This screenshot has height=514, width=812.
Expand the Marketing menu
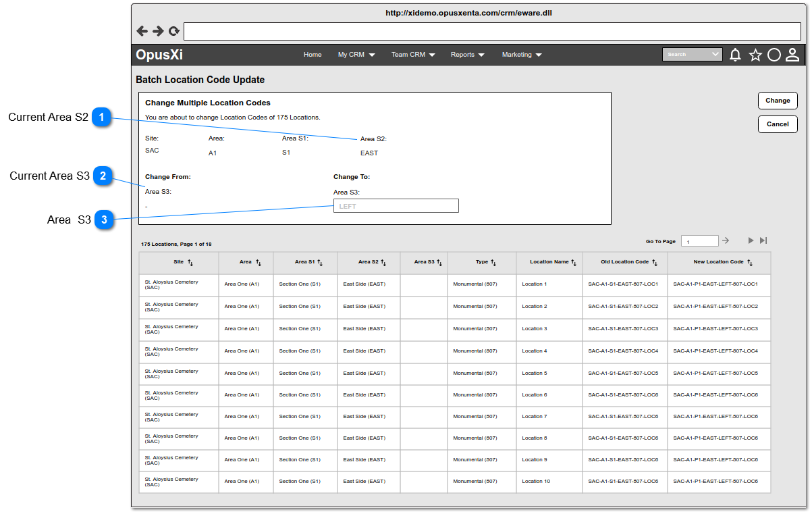pyautogui.click(x=522, y=55)
